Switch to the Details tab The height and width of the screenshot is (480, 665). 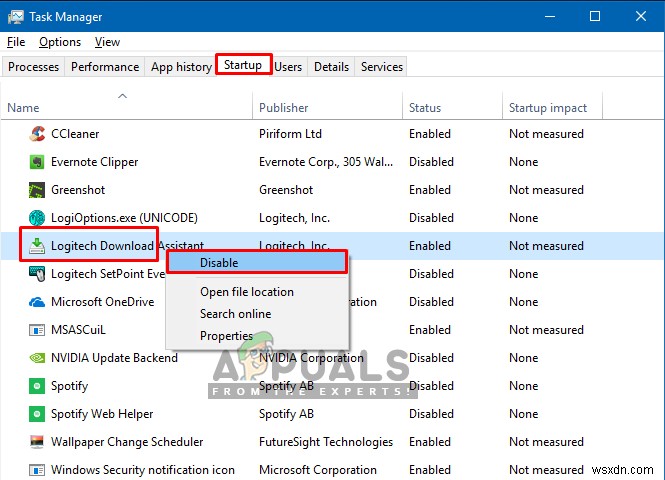coord(331,67)
